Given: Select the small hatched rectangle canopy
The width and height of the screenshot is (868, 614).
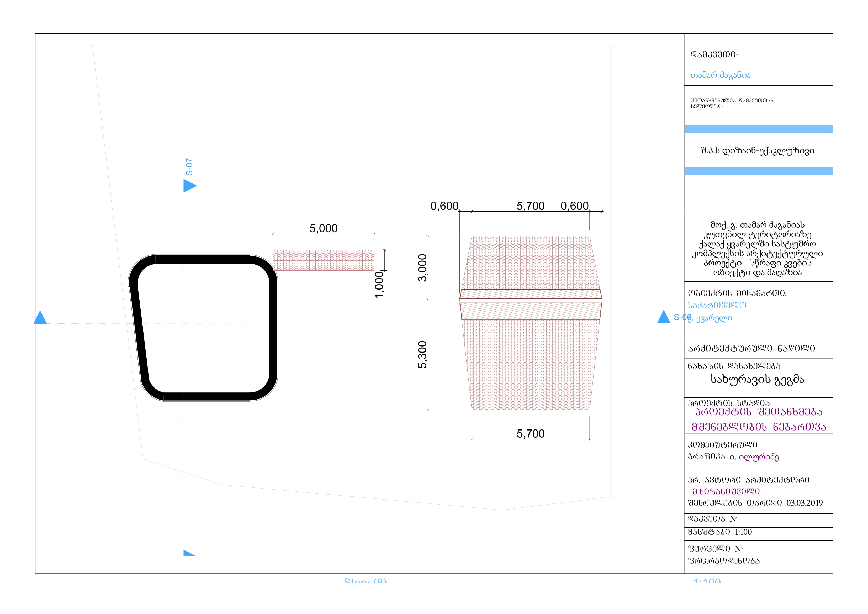Looking at the screenshot, I should click(324, 260).
